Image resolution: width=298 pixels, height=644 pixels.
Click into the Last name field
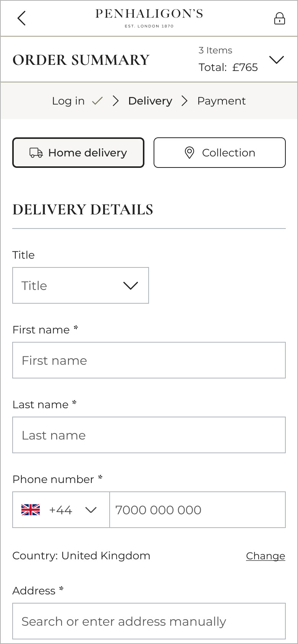click(x=149, y=435)
